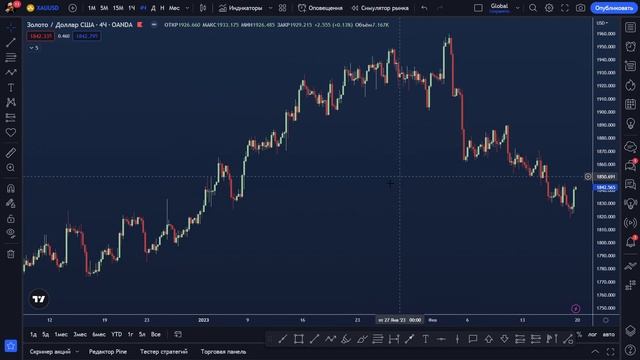Toggle lock all drawings

point(11,218)
